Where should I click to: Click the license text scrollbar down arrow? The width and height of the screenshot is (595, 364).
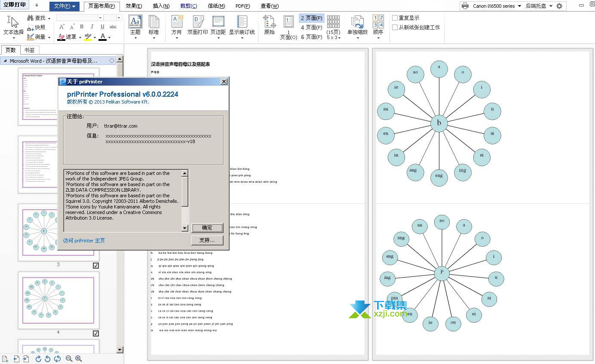(x=185, y=228)
